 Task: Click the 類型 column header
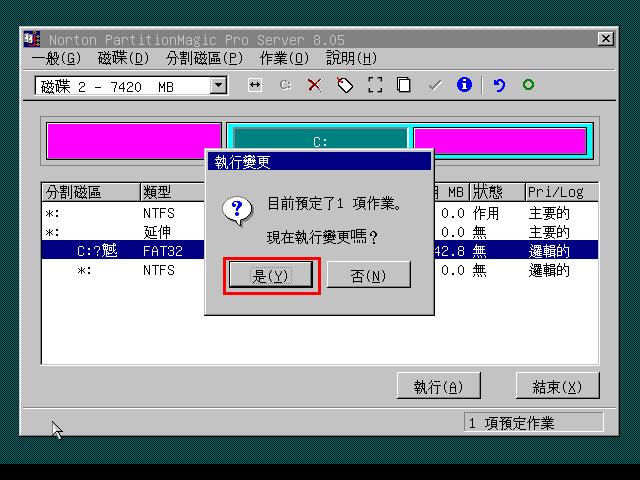[173, 192]
